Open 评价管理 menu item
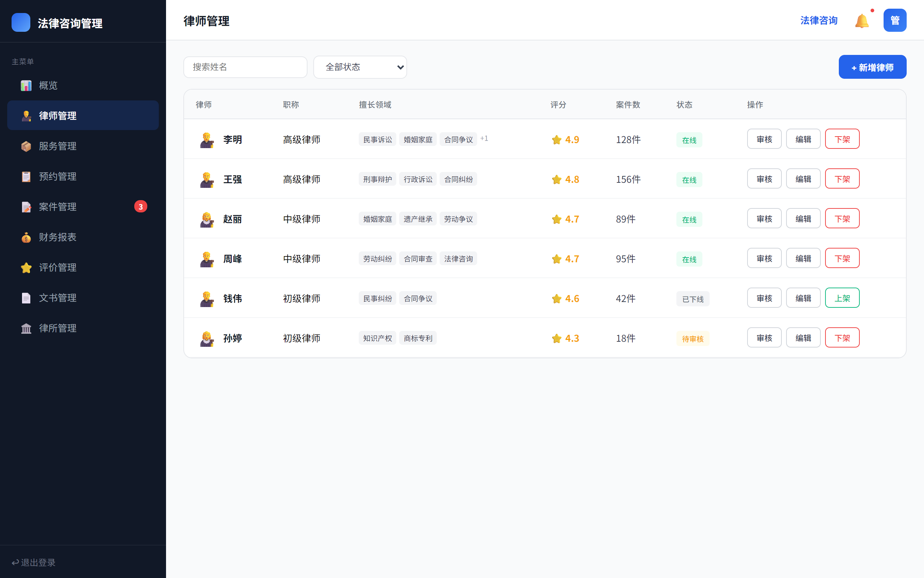This screenshot has height=578, width=924. [x=83, y=268]
